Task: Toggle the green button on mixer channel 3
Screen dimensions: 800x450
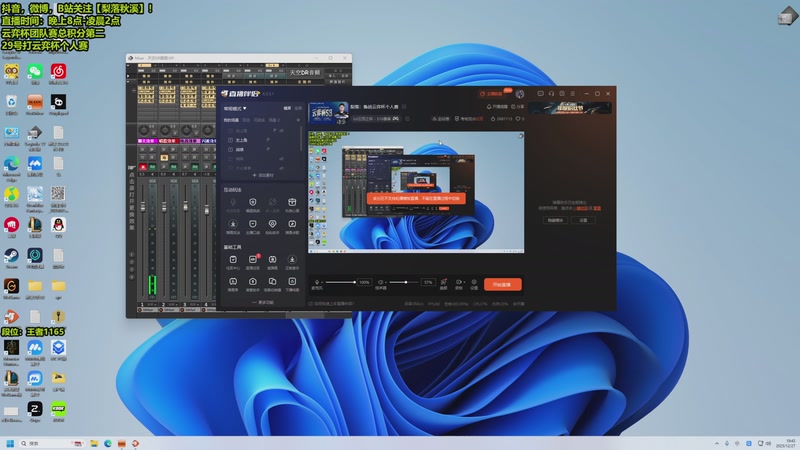Action: point(194,167)
